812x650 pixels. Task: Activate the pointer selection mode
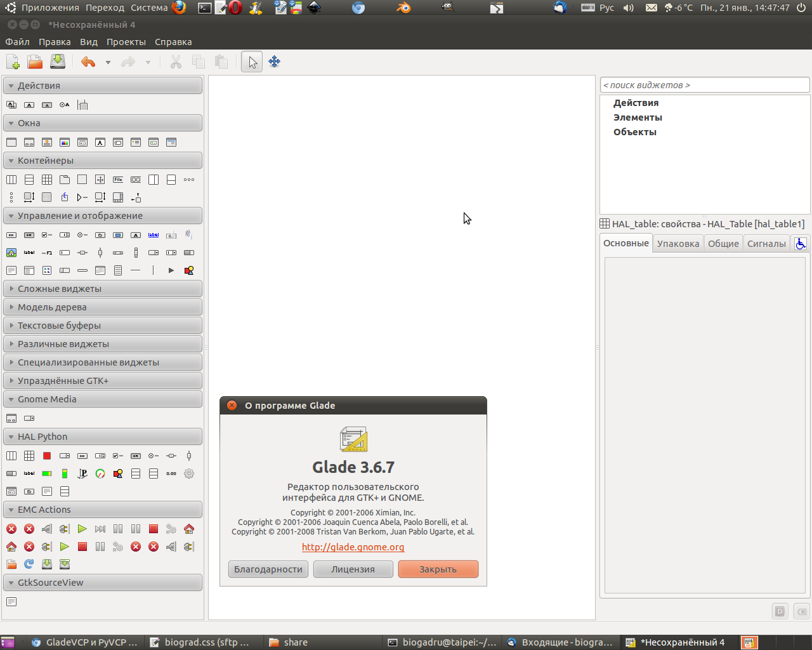coord(252,62)
